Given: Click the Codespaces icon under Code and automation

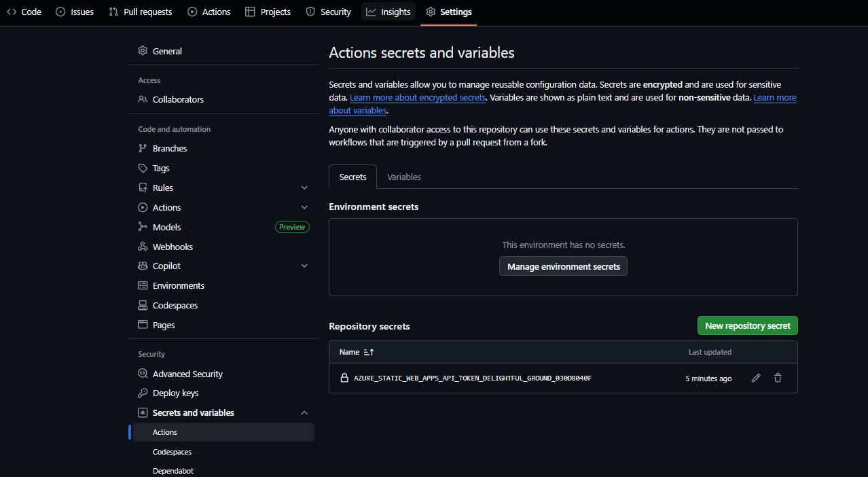Looking at the screenshot, I should (143, 305).
